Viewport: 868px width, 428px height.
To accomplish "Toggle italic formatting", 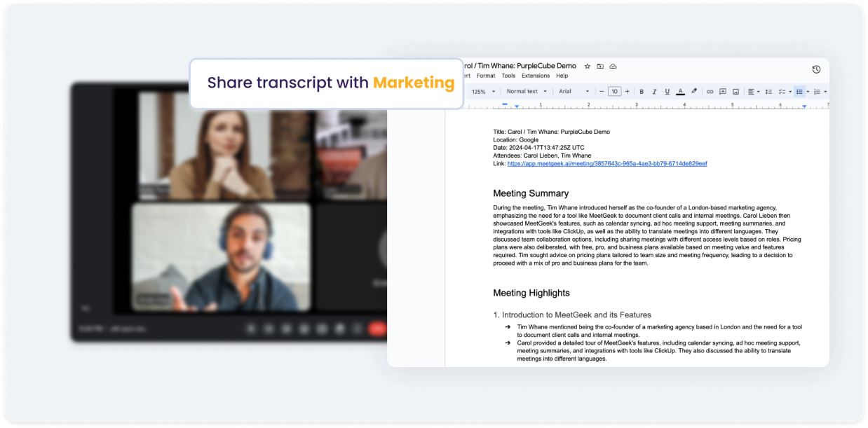I will click(654, 91).
